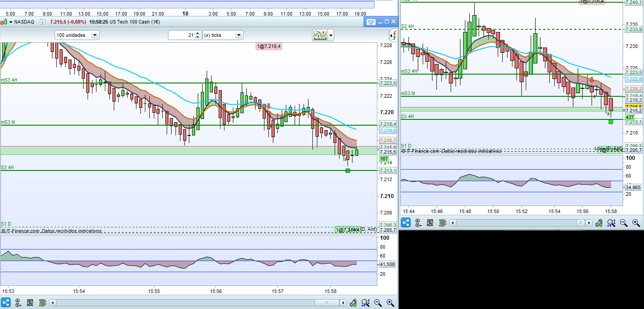Click the info icon next to NASDAQ

(43, 22)
